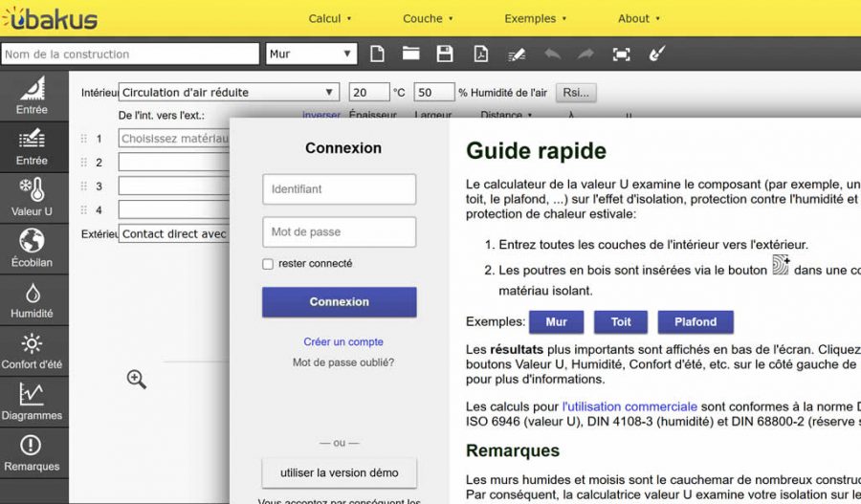Tick the 'rester connecté' checkbox
This screenshot has width=861, height=504.
[268, 264]
